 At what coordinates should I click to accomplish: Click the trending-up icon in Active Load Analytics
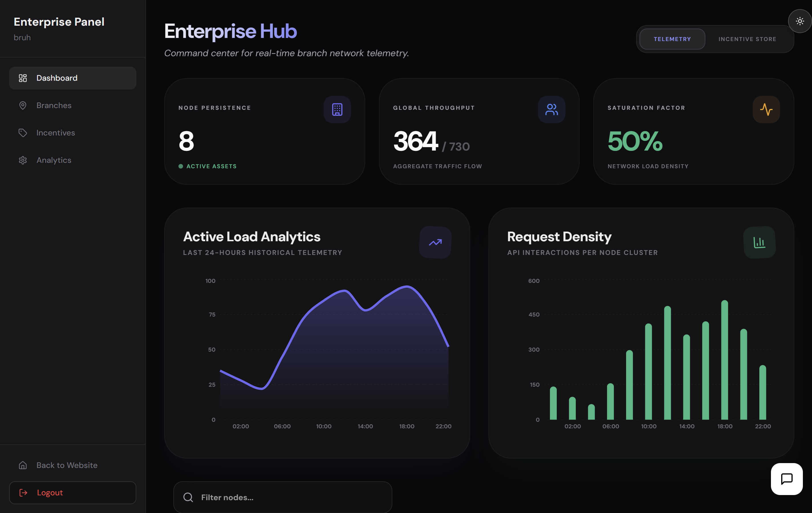435,242
